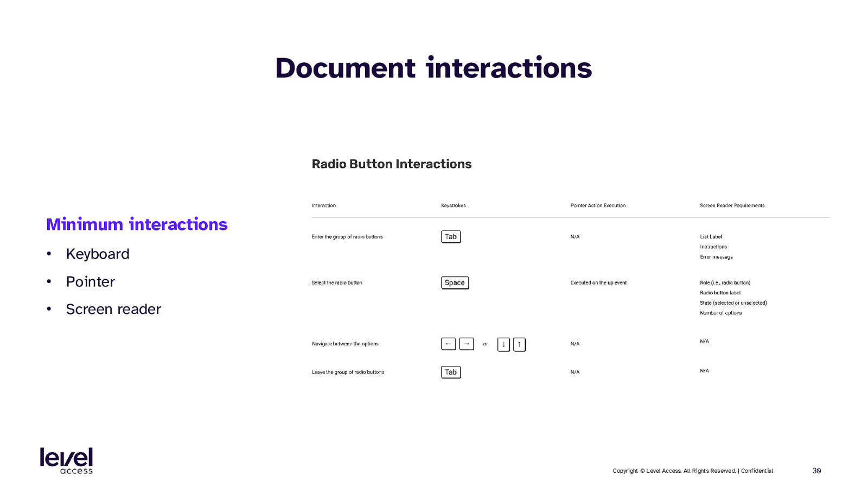The height and width of the screenshot is (488, 868).
Task: Click screen reader N/A in Leave group row
Action: (704, 371)
